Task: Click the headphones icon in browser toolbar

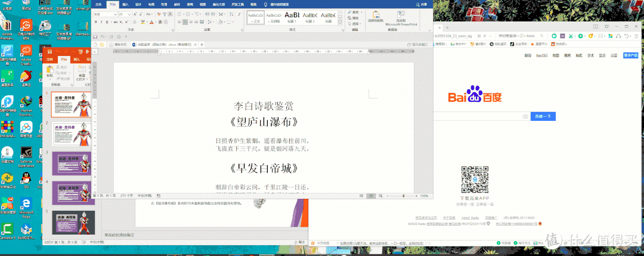Action: pyautogui.click(x=618, y=36)
